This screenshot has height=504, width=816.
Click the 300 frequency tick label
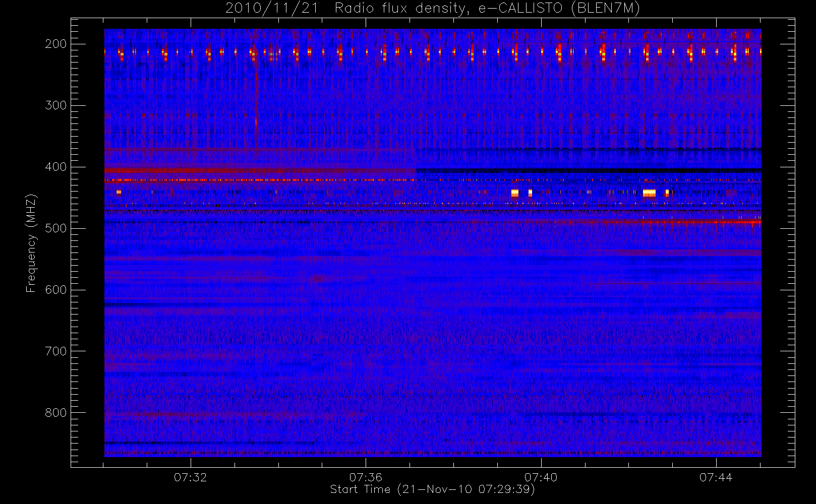point(56,105)
